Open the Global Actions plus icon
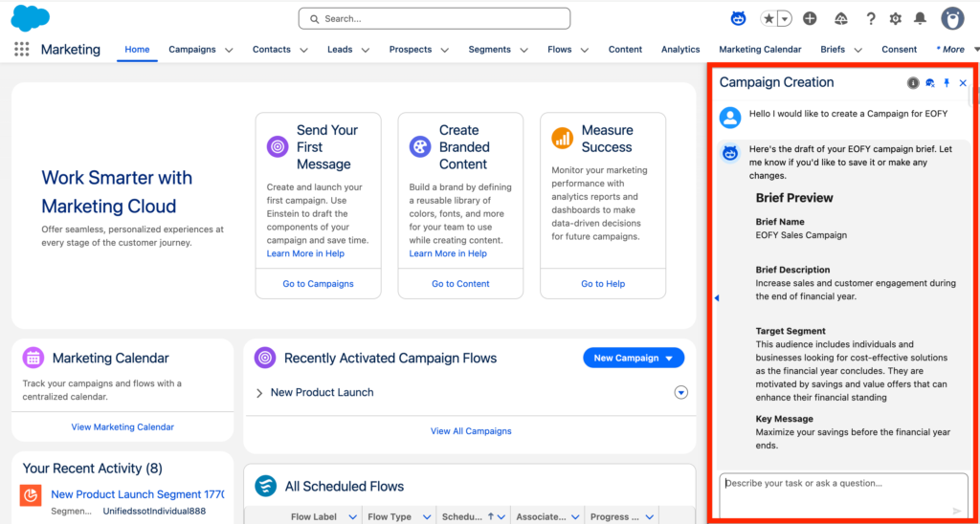Viewport: 980px width, 524px height. (810, 19)
